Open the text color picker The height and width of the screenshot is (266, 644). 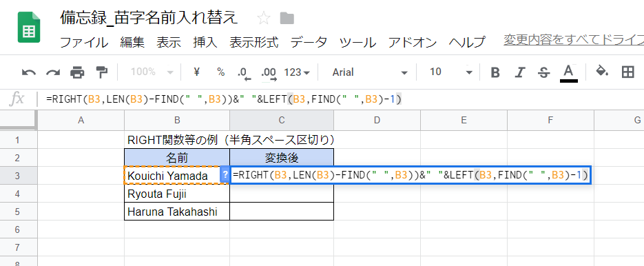coord(568,73)
